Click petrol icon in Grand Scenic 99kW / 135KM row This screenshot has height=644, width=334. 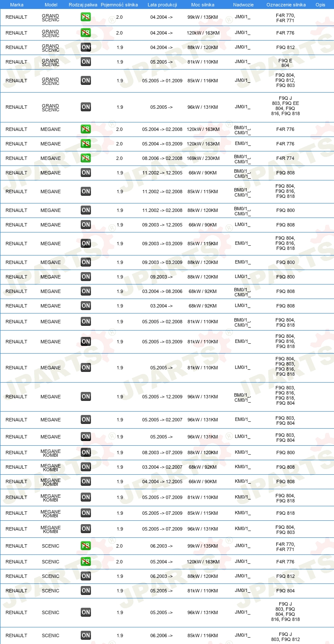[86, 17]
